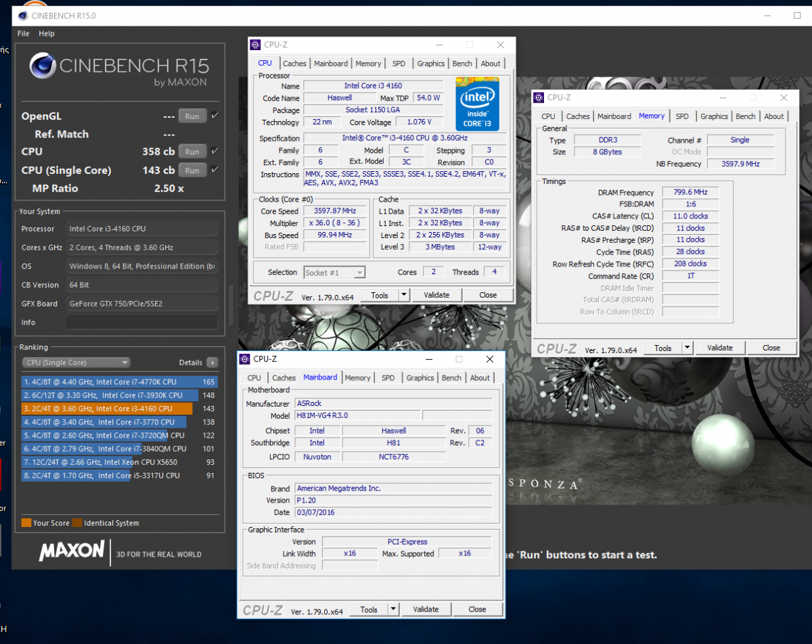Toggle the CPU (Single Core) test checkbox
Screen dimensions: 812x644
tap(215, 170)
